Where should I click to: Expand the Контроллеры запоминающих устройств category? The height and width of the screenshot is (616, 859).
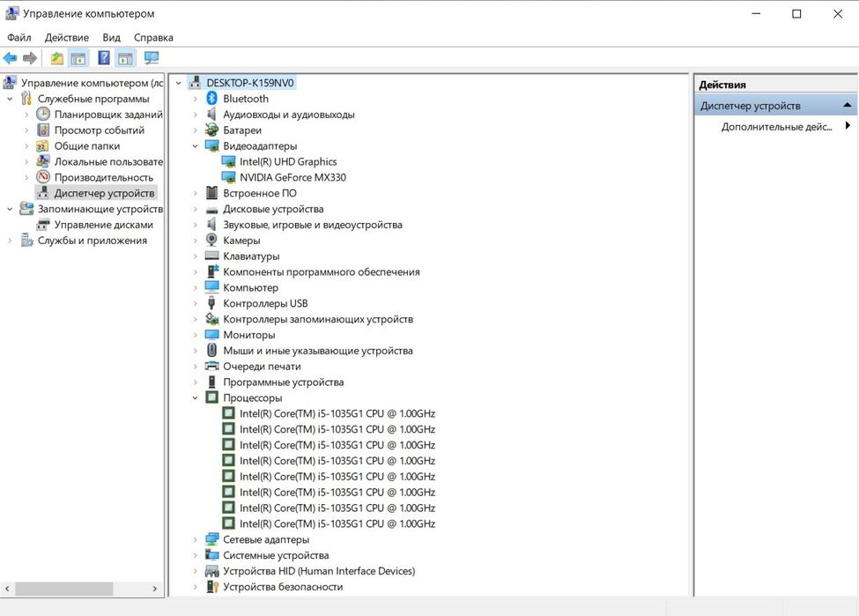[195, 319]
